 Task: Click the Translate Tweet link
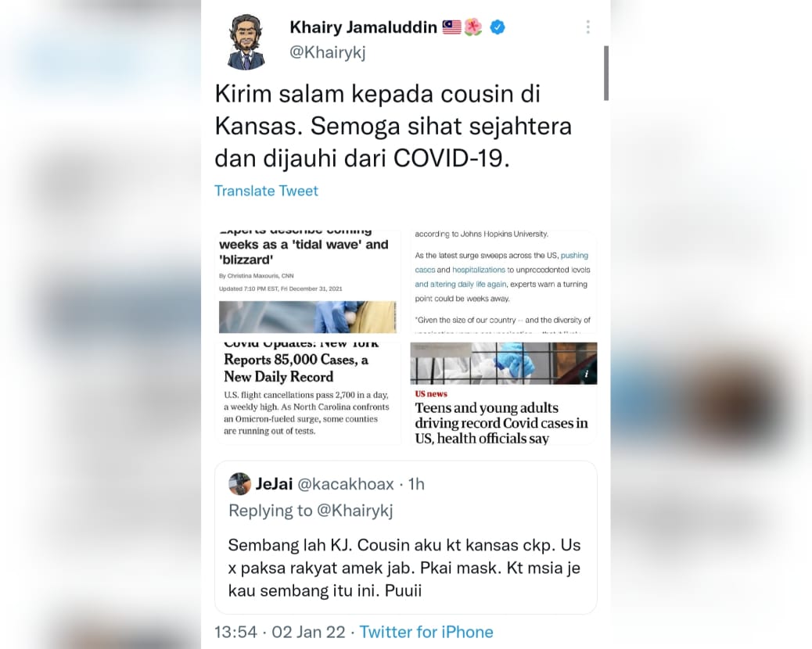266,191
